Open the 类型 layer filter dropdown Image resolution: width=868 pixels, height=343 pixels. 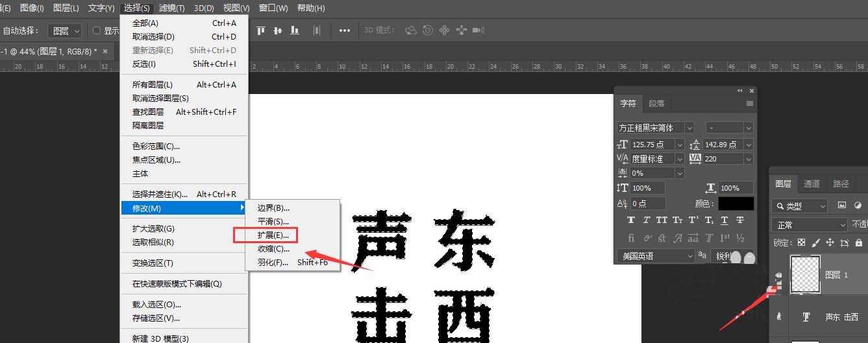pyautogui.click(x=799, y=206)
